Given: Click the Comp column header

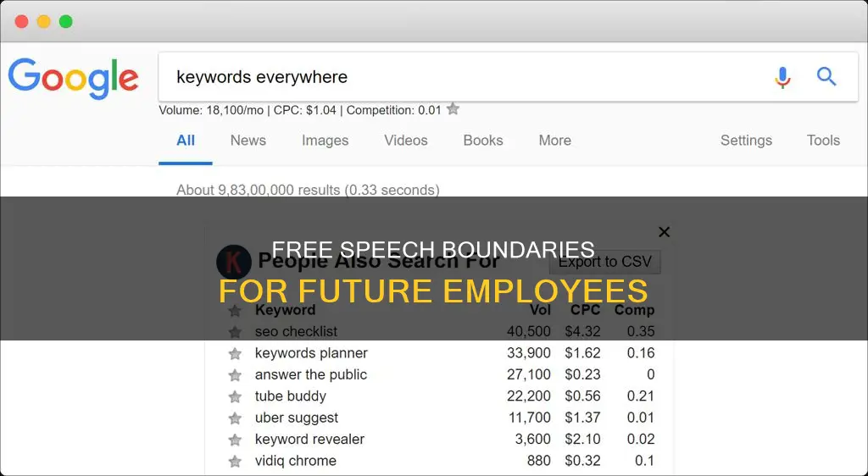Looking at the screenshot, I should click(x=634, y=310).
